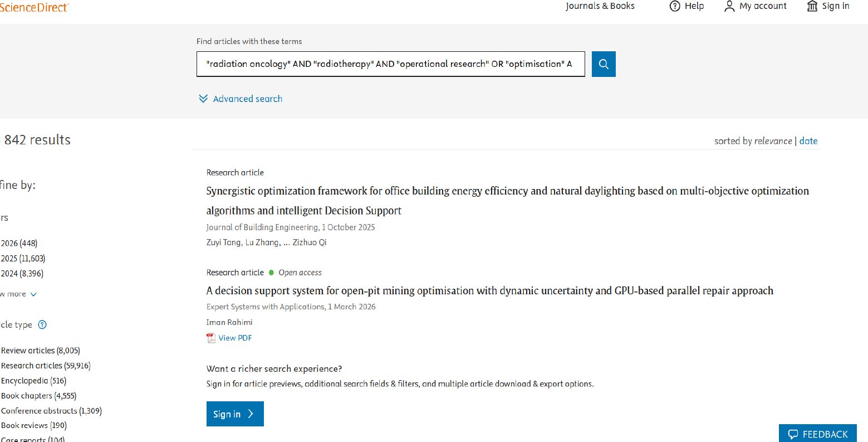Click the article type help icon
This screenshot has width=868, height=442.
coord(42,325)
